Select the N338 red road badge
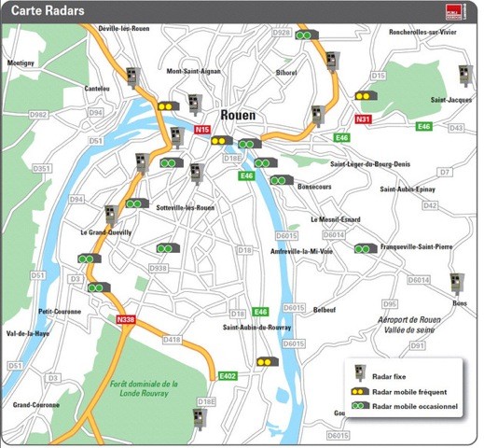 click(x=126, y=319)
